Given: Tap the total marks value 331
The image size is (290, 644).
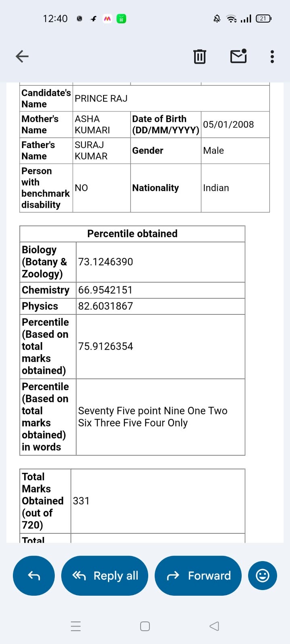Looking at the screenshot, I should click(81, 501).
